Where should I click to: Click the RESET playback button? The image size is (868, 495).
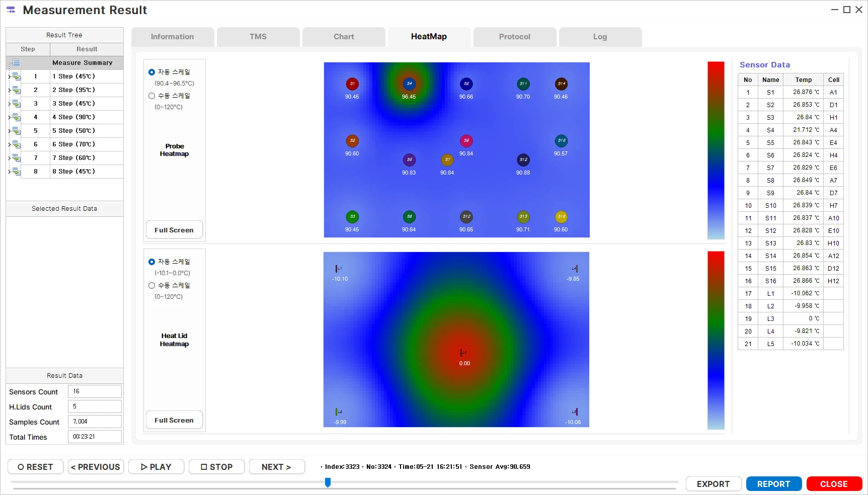pos(36,467)
